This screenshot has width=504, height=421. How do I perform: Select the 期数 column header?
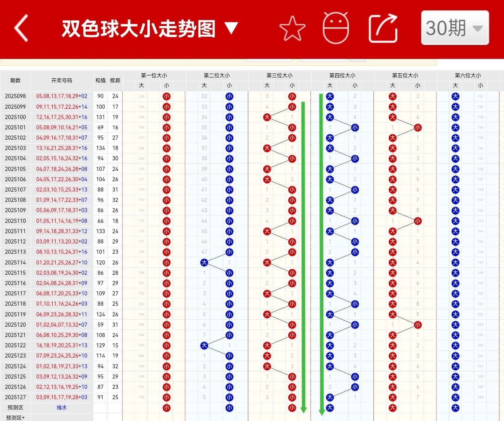pos(16,81)
